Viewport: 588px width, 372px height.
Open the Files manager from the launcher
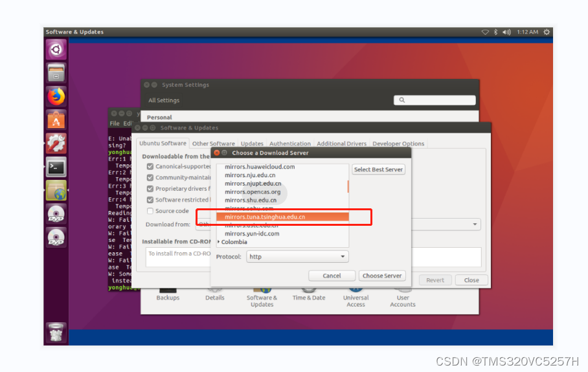pyautogui.click(x=56, y=72)
